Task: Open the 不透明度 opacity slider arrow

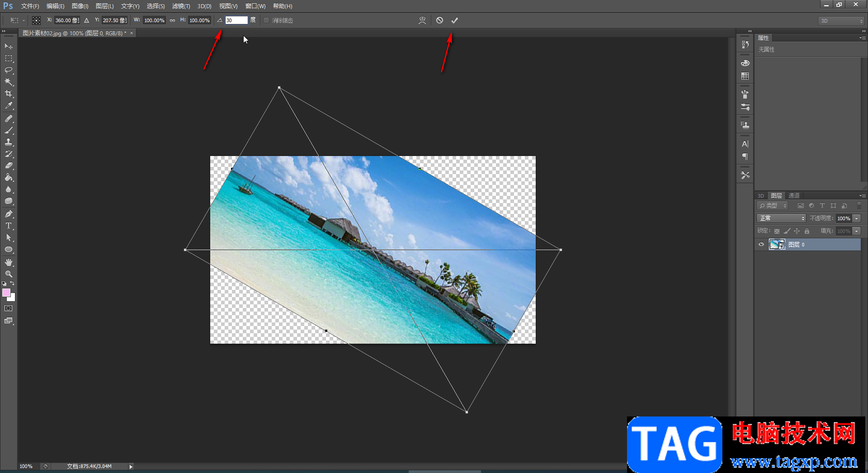Action: pos(857,218)
